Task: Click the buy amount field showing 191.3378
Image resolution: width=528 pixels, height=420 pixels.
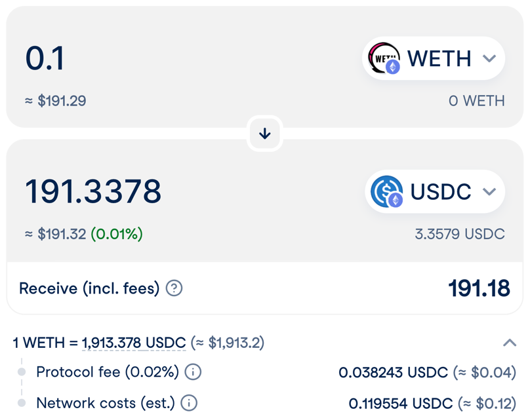Action: (93, 191)
